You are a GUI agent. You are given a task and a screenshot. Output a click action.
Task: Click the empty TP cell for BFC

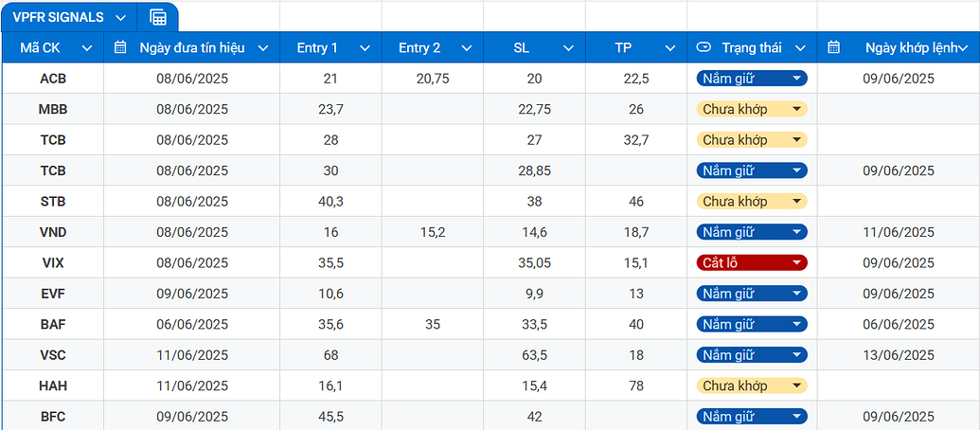(636, 416)
